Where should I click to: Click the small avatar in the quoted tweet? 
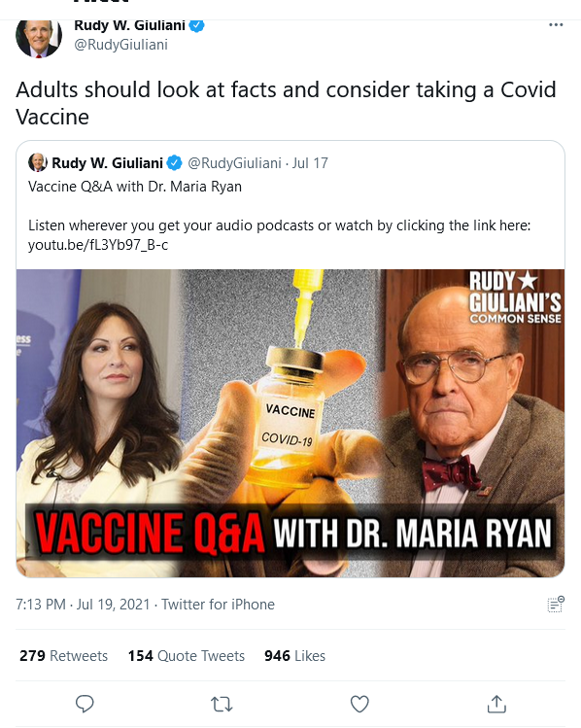pyautogui.click(x=38, y=162)
